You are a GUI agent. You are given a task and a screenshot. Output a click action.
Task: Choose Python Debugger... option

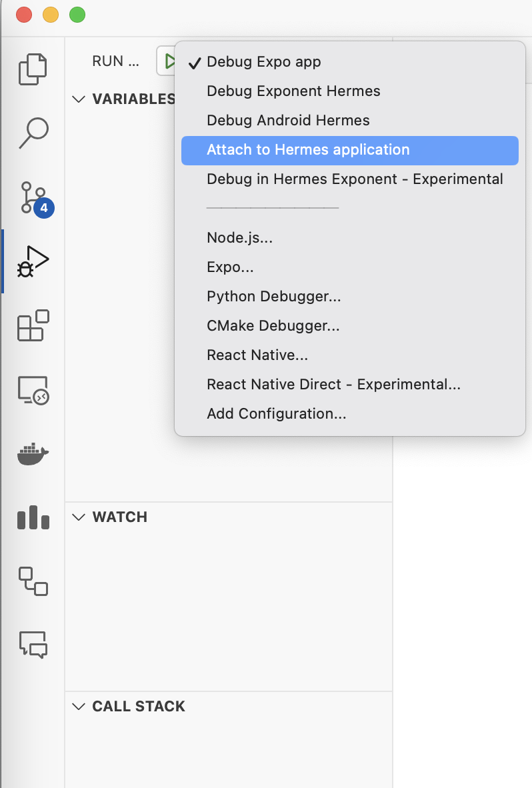349,297
